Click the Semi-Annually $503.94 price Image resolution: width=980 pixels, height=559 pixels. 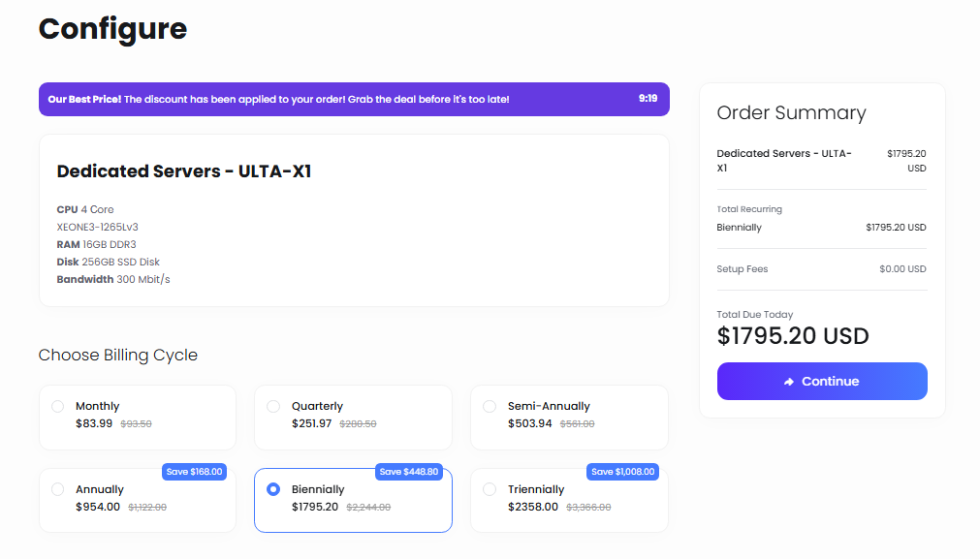(530, 423)
